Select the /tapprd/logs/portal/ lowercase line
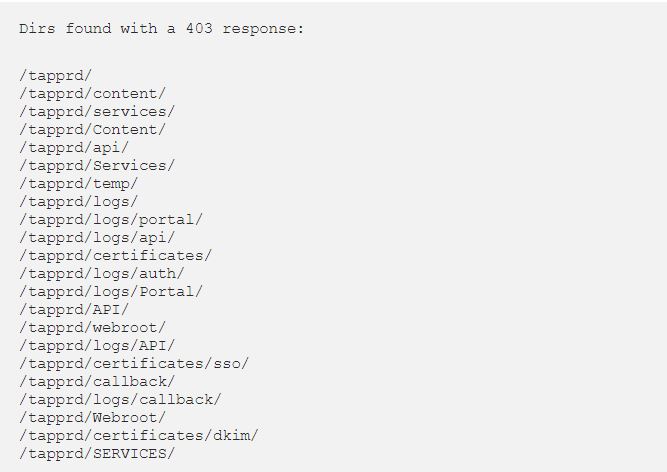The image size is (667, 472). [x=111, y=220]
